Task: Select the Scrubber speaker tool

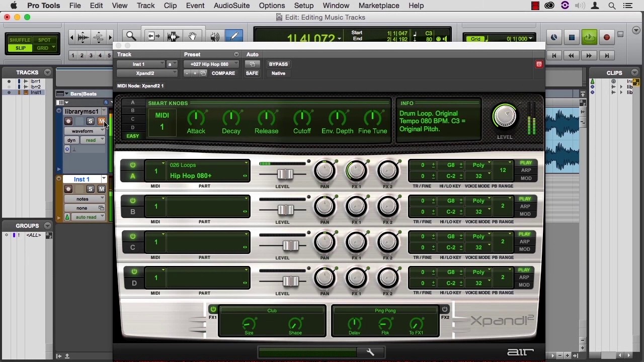Action: [x=215, y=36]
